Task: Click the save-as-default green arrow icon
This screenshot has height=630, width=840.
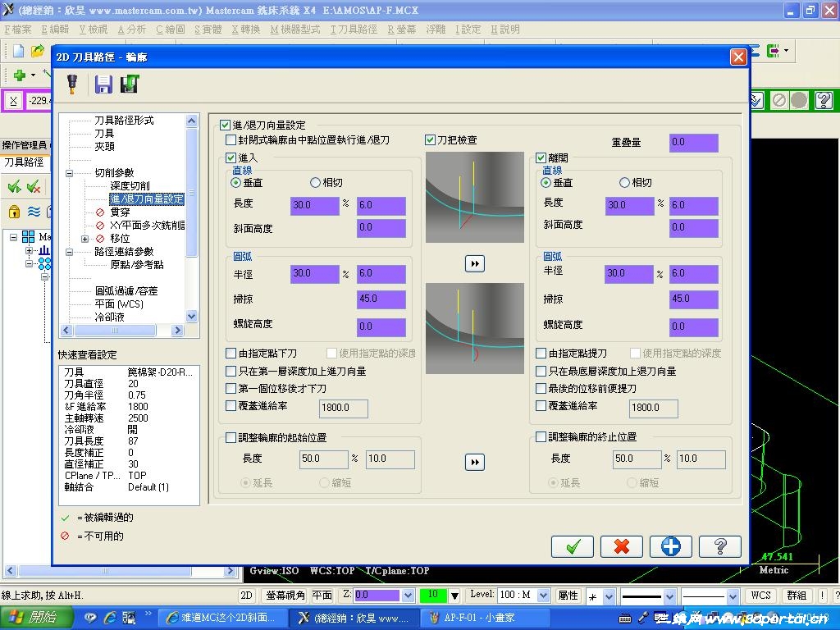Action: [129, 84]
